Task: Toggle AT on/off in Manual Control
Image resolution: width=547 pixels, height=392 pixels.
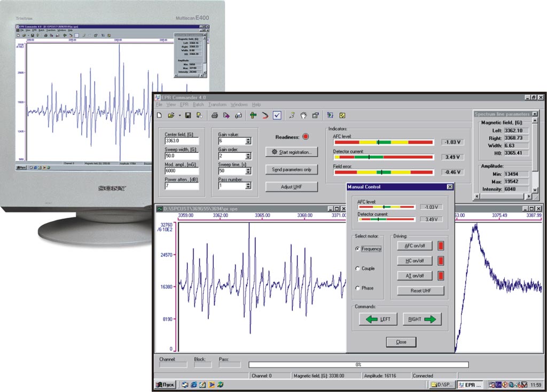Action: (415, 276)
